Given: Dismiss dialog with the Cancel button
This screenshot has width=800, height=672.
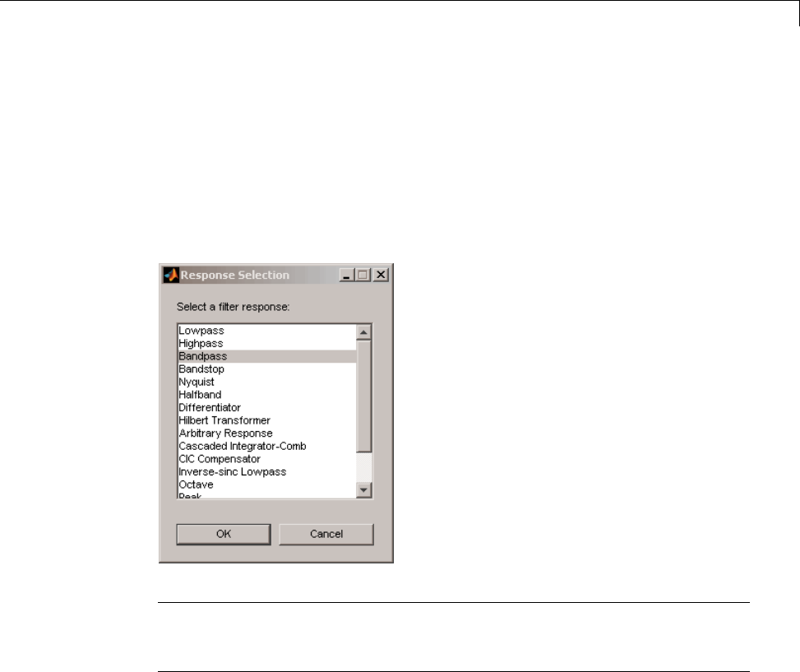Looking at the screenshot, I should 326,535.
